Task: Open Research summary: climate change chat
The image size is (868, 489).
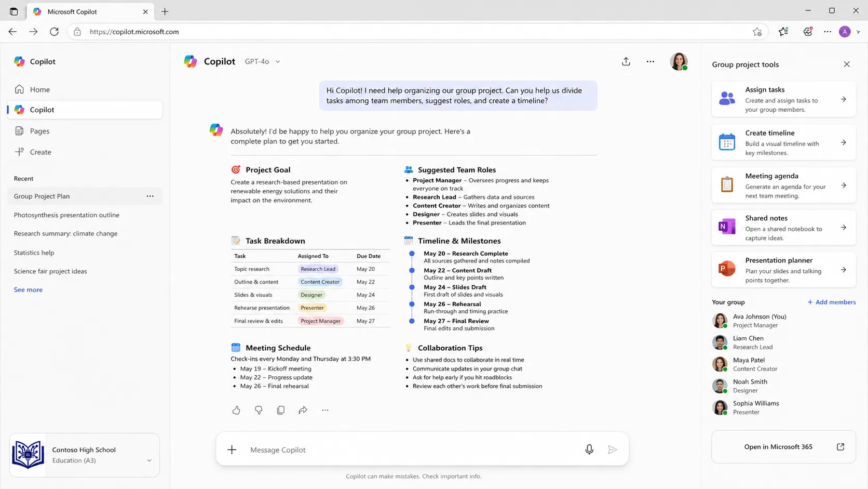Action: pos(65,233)
